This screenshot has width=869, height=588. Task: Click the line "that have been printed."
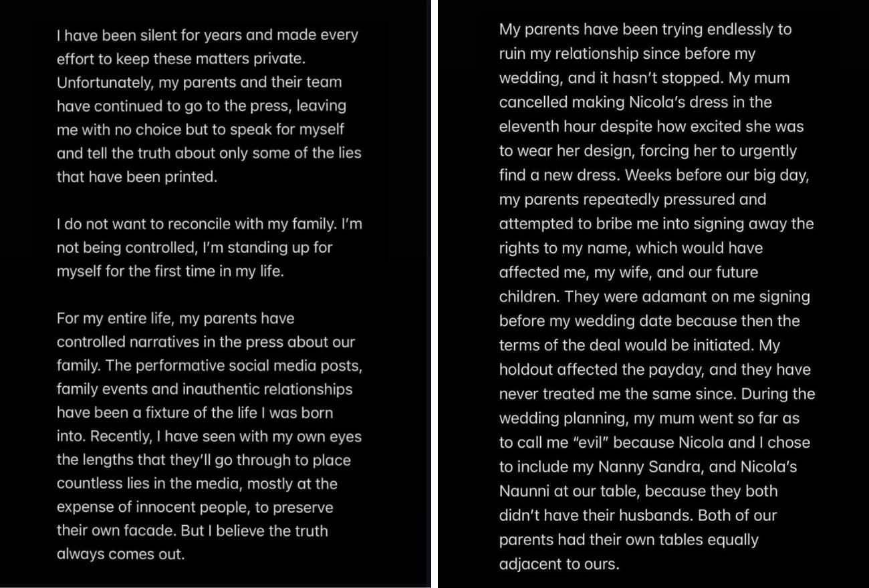tap(136, 177)
